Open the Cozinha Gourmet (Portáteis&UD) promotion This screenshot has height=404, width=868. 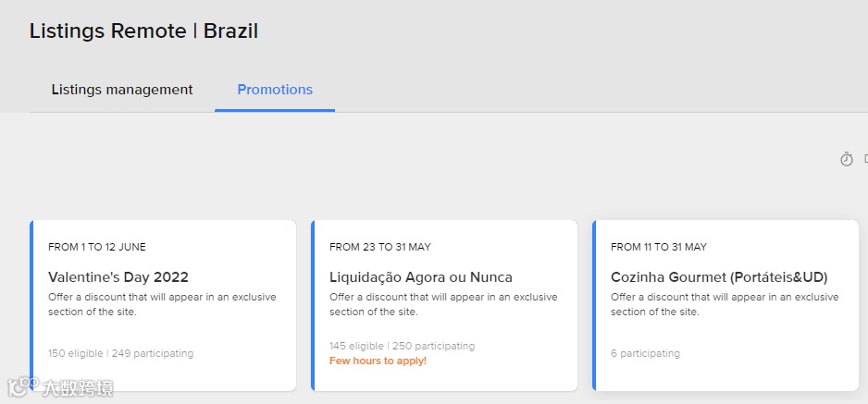(x=718, y=277)
